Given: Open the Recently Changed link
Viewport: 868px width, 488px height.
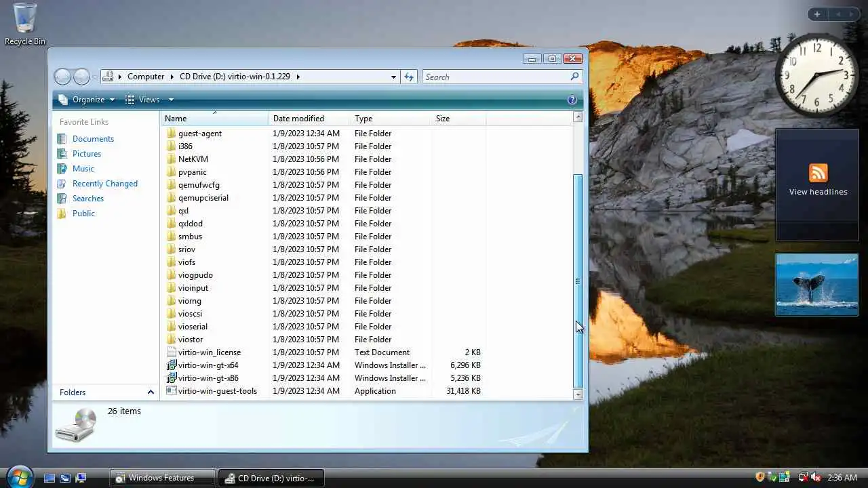Looking at the screenshot, I should tap(105, 184).
